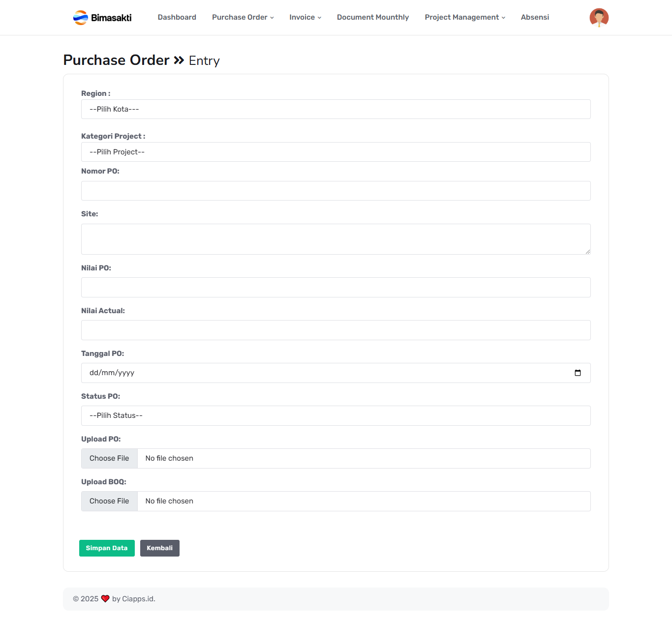Expand the Region dropdown
672x618 pixels.
[336, 109]
